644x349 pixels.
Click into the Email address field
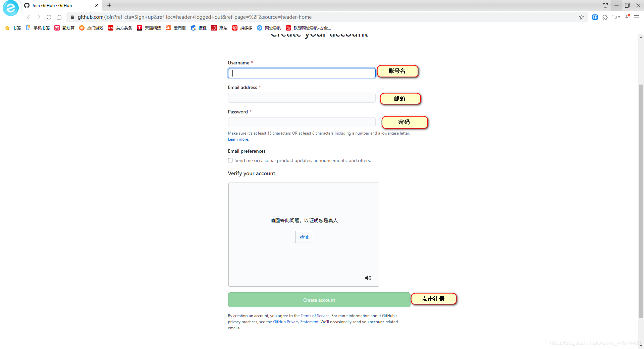point(302,98)
